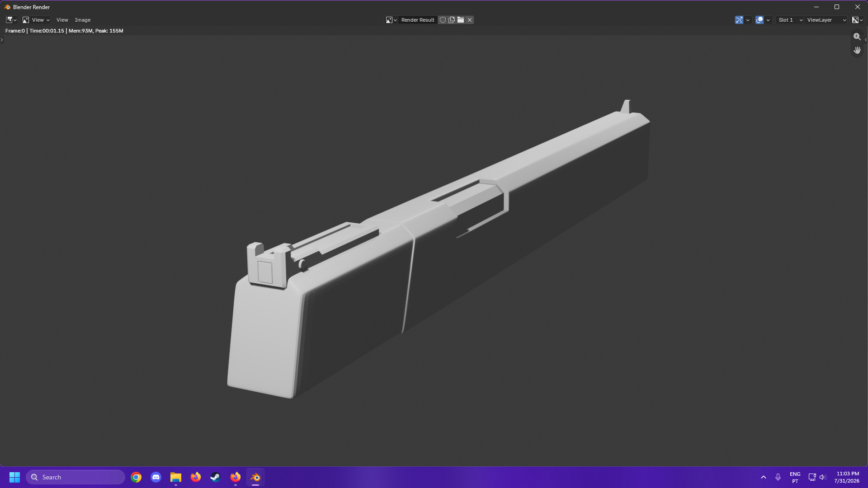Screen dimensions: 868x488
Task: Switch ENG PT input language
Action: coord(795,477)
